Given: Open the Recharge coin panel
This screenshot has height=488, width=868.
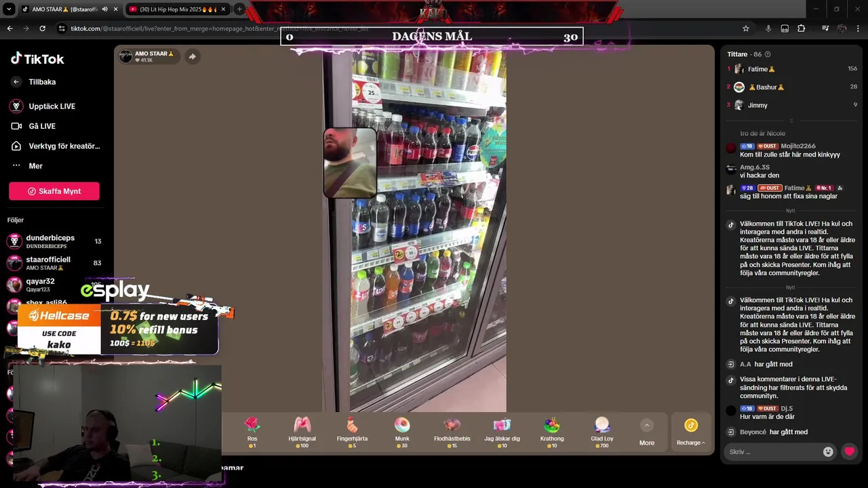Looking at the screenshot, I should click(x=691, y=432).
